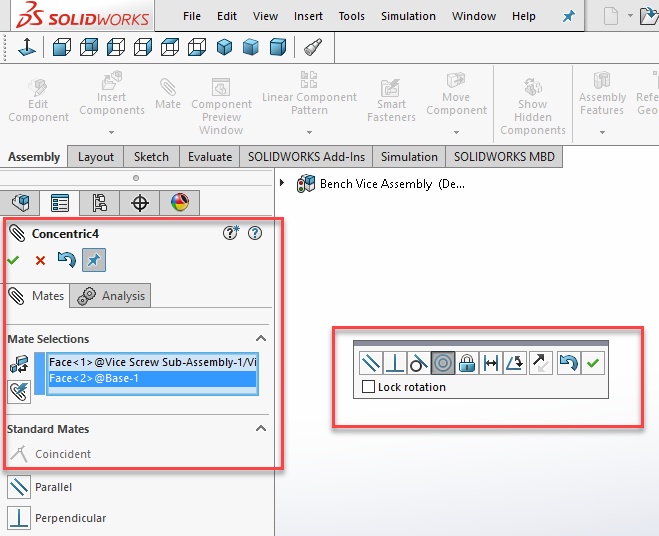
Task: Click Show Hidden Components tool
Action: point(532,106)
